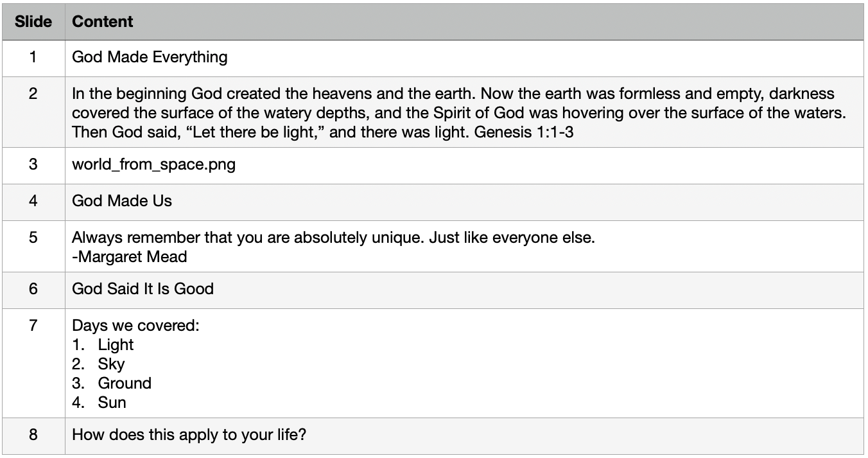Screen dimensions: 868x458
Task: Click slide number 5 cell
Action: pyautogui.click(x=33, y=246)
